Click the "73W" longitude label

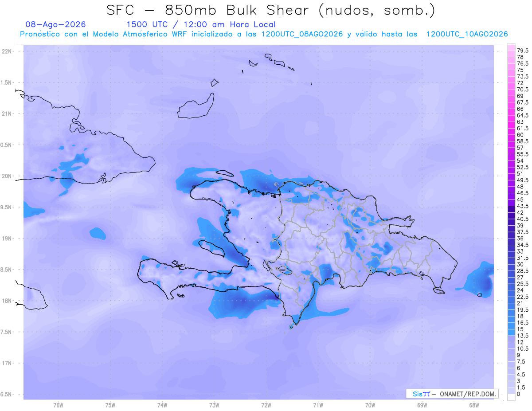point(214,405)
